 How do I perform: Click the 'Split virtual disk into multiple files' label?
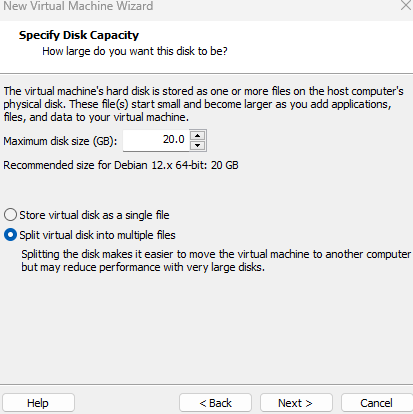(97, 235)
